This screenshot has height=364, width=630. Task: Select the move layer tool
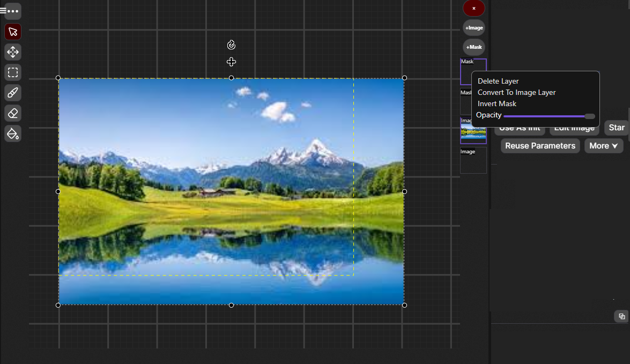13,52
